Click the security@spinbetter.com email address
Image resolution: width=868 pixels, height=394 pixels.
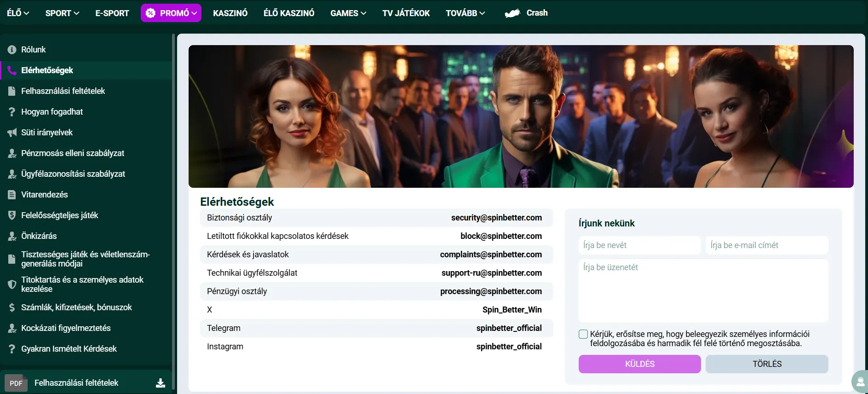[x=496, y=218]
